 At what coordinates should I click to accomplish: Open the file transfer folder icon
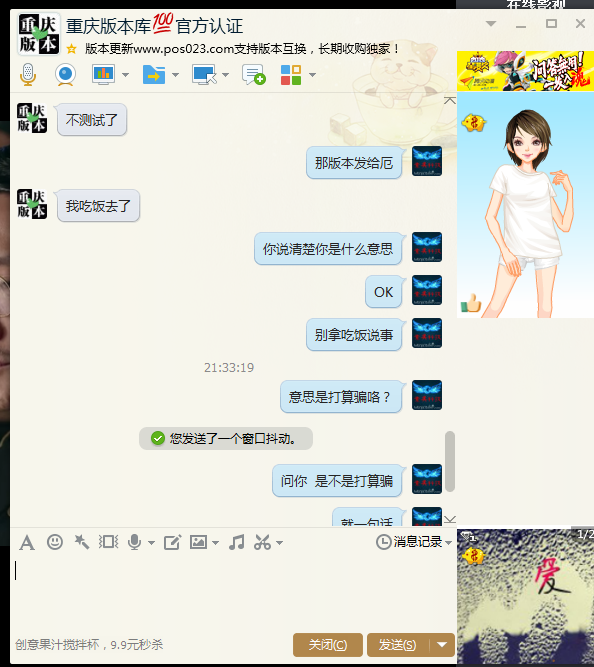pyautogui.click(x=154, y=75)
